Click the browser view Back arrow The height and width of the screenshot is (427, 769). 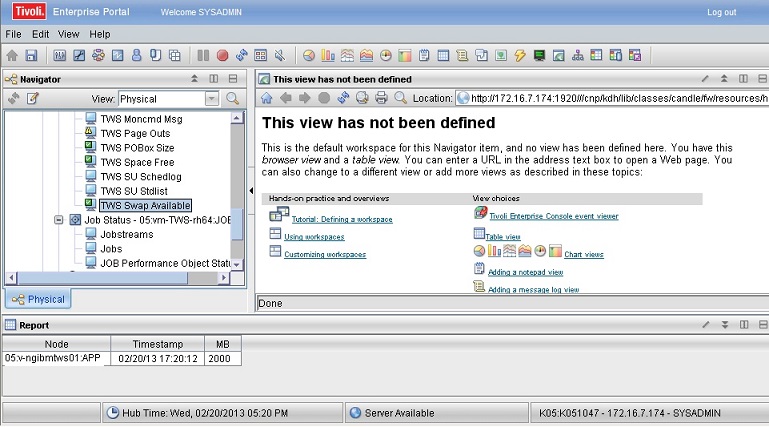(x=285, y=98)
